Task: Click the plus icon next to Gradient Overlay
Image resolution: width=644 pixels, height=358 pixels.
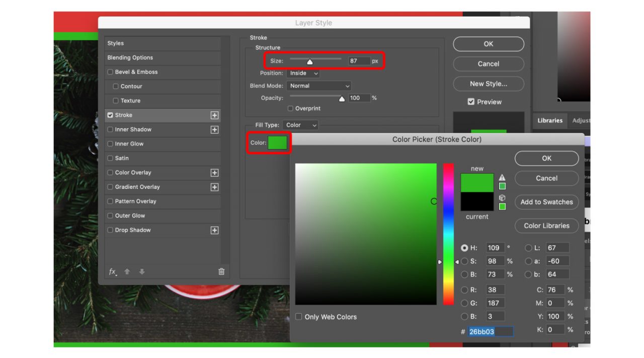Action: [x=214, y=187]
